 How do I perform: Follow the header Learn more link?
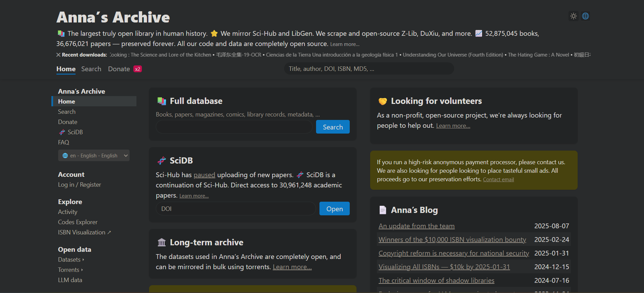(x=345, y=44)
